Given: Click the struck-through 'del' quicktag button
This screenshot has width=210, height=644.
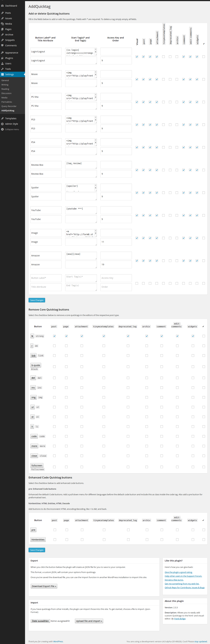Looking at the screenshot, I should tap(33, 378).
